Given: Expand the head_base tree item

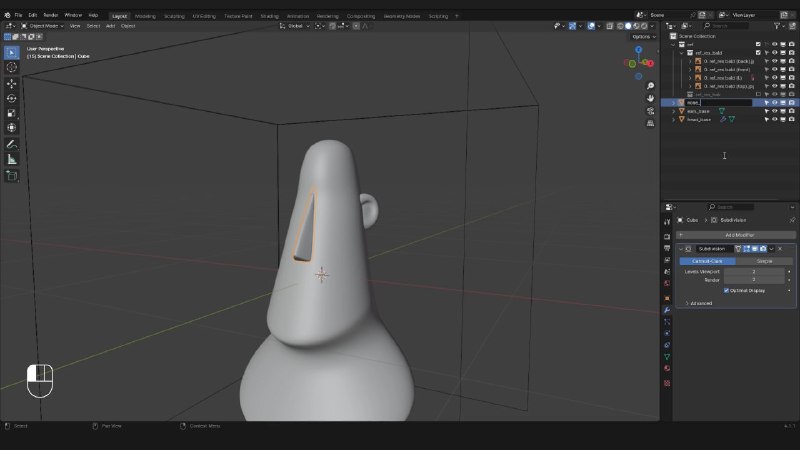Looking at the screenshot, I should pos(673,119).
